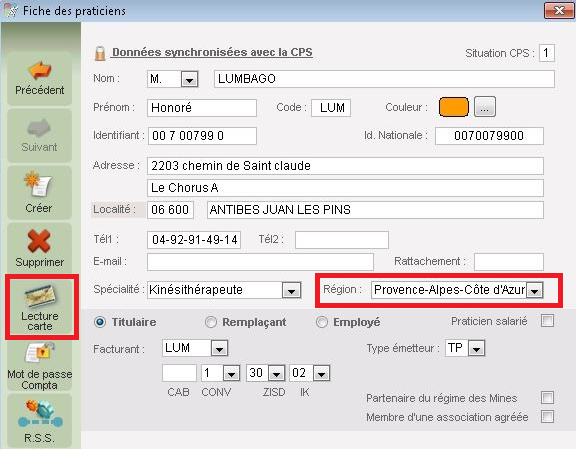The height and width of the screenshot is (449, 576).
Task: Expand the Spécialité dropdown
Action: coord(292,291)
